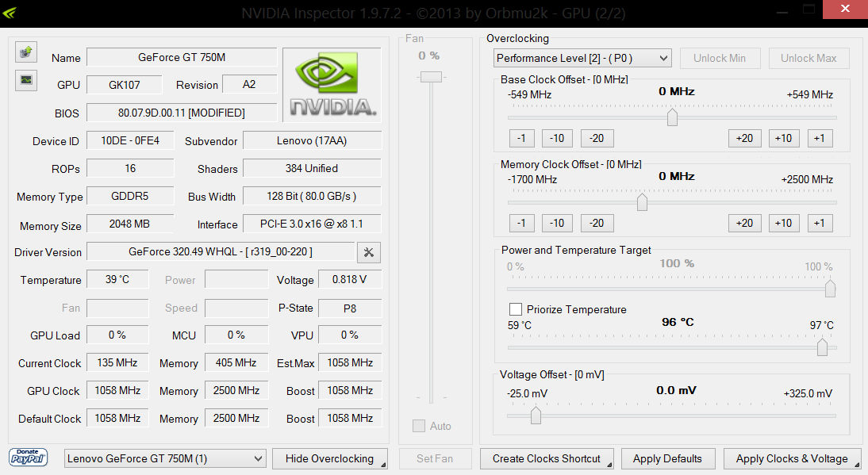Screen dimensions: 868x475
Task: Click the Base Clock Offset slider handle
Action: click(672, 117)
